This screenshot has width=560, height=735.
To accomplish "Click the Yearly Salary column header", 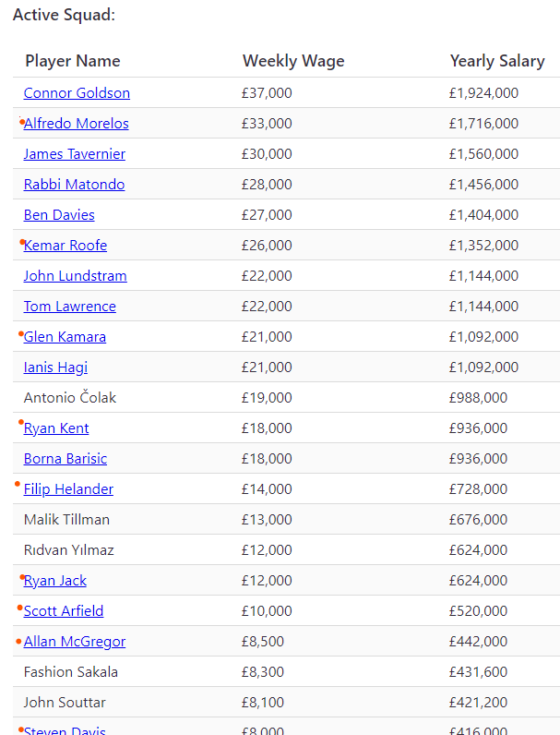I will [497, 61].
